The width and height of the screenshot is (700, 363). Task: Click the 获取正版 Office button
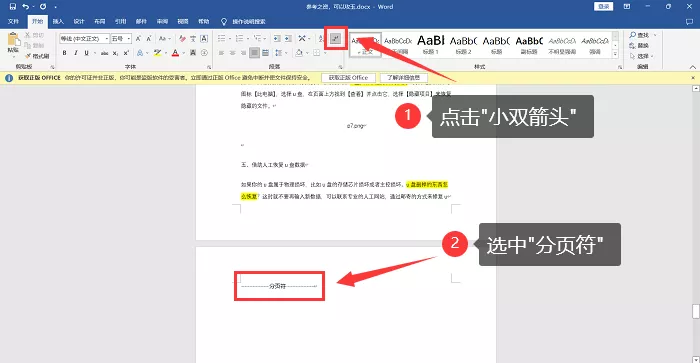click(348, 78)
